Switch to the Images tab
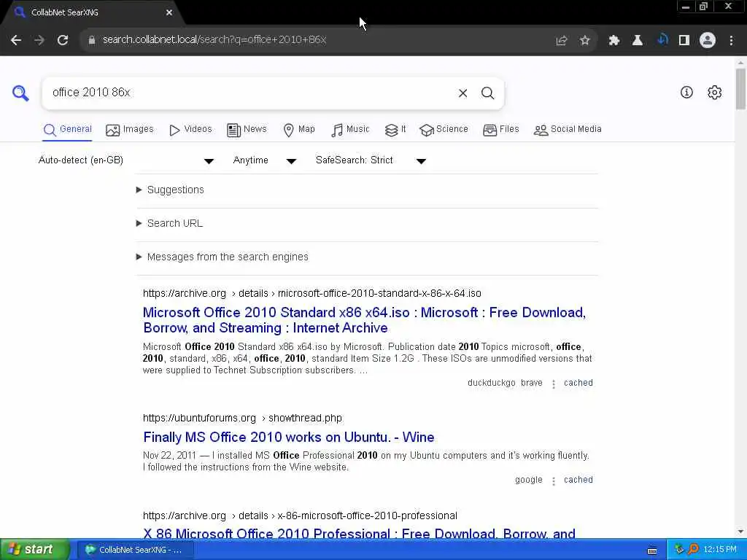This screenshot has height=560, width=747. (x=130, y=130)
